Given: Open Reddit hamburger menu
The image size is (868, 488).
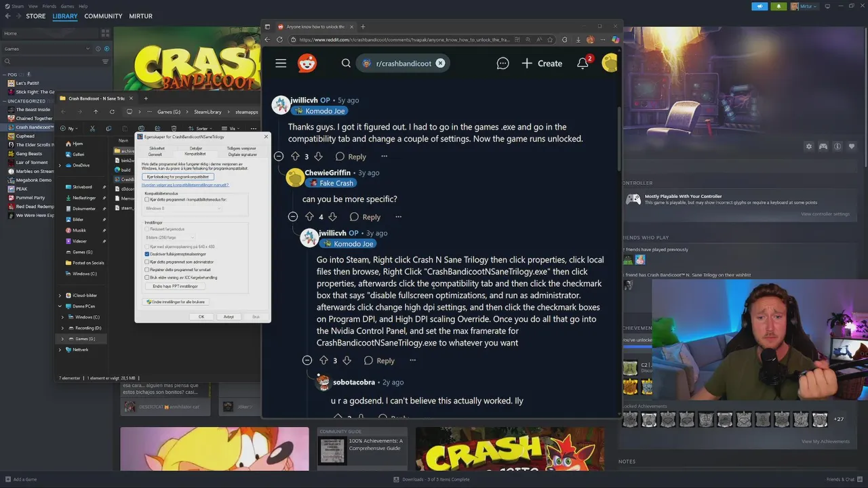Looking at the screenshot, I should [281, 63].
